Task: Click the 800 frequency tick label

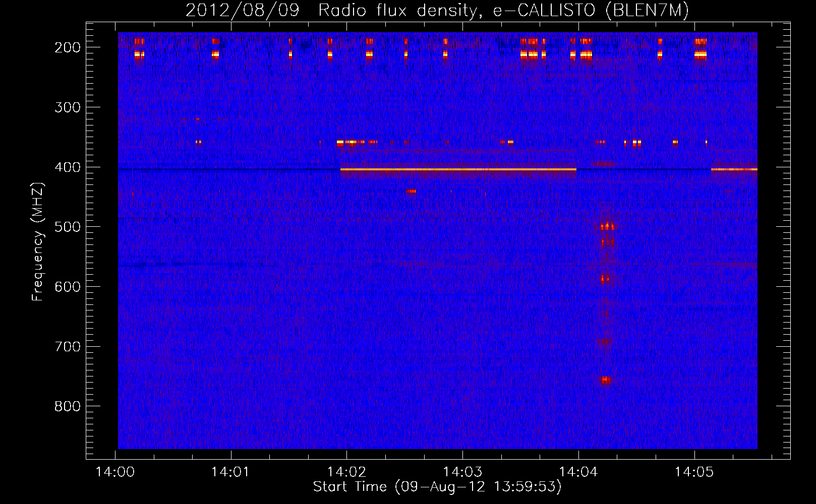Action: [68, 406]
